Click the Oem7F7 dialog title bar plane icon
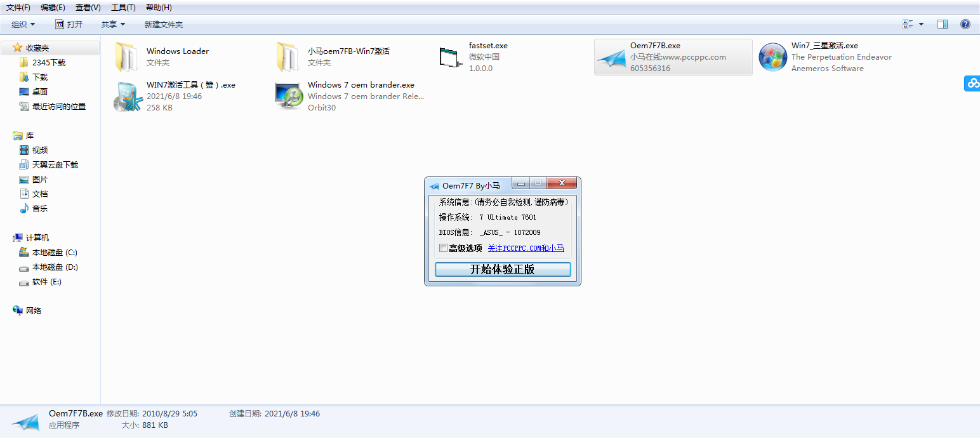Image resolution: width=980 pixels, height=438 pixels. [434, 186]
